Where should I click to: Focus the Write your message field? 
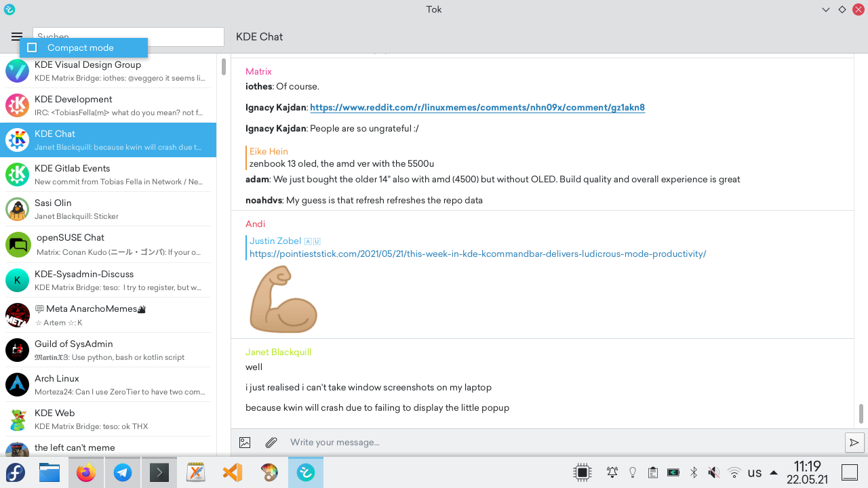click(x=563, y=443)
